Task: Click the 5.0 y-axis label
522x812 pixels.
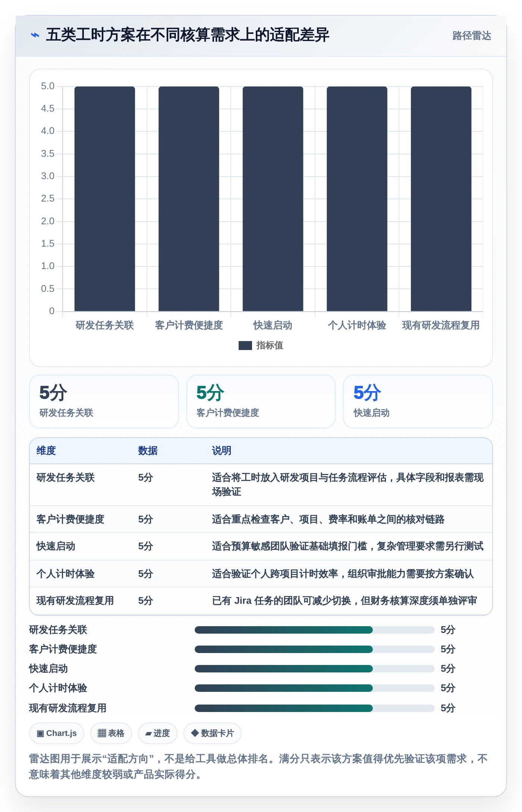Action: 48,86
